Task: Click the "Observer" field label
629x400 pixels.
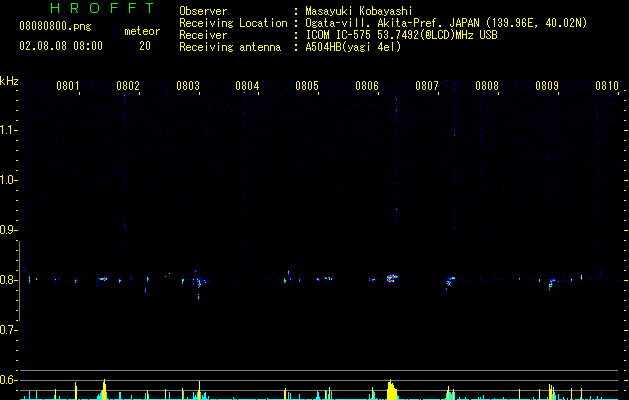Action: 203,11
